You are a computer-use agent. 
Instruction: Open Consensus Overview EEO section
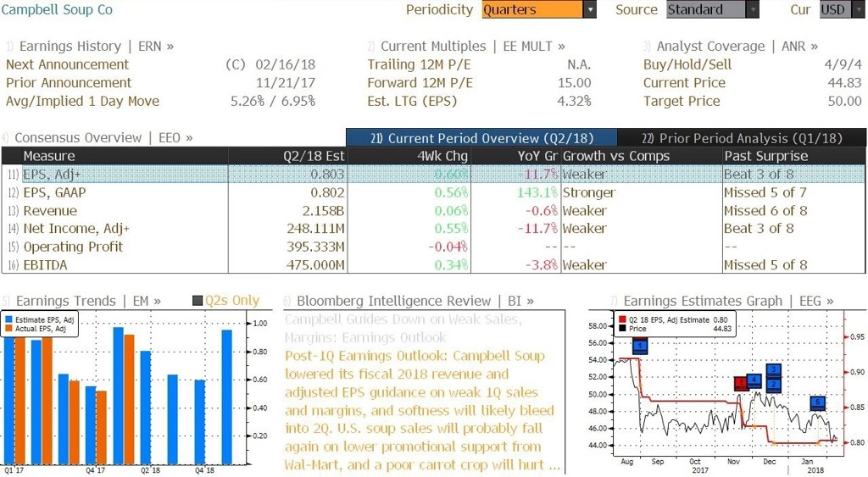point(97,138)
